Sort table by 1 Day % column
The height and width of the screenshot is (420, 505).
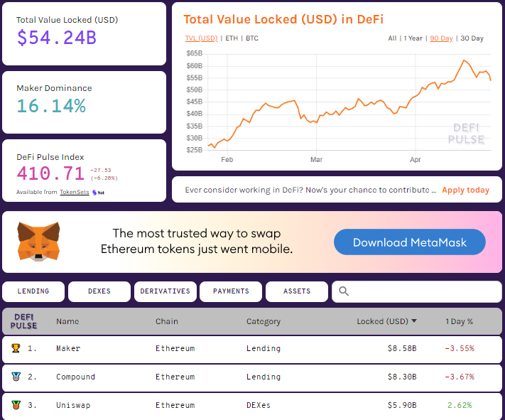click(x=459, y=321)
